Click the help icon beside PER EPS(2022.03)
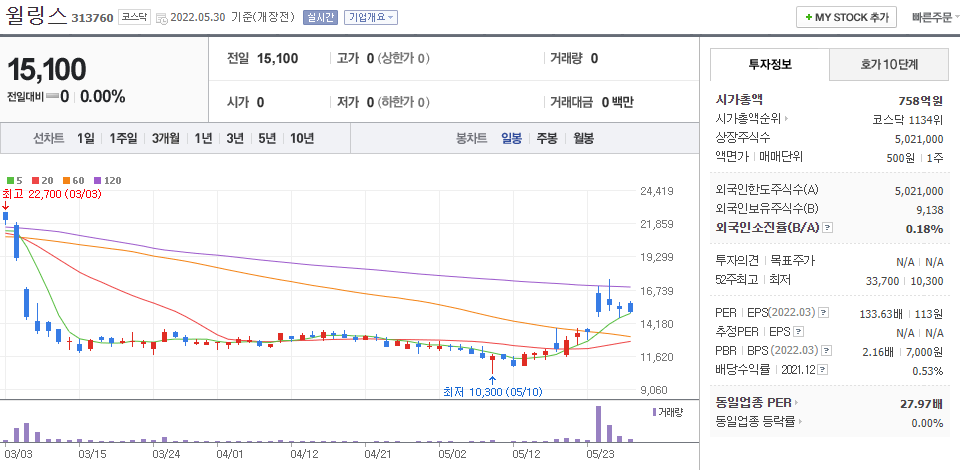The height and width of the screenshot is (470, 963). (824, 313)
